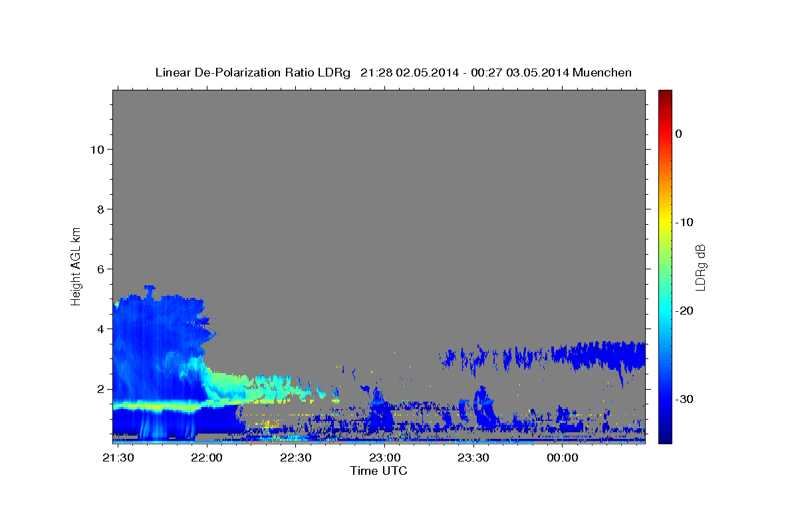This screenshot has width=798, height=532.
Task: Click the '22:30' time tick label
Action: 295,458
